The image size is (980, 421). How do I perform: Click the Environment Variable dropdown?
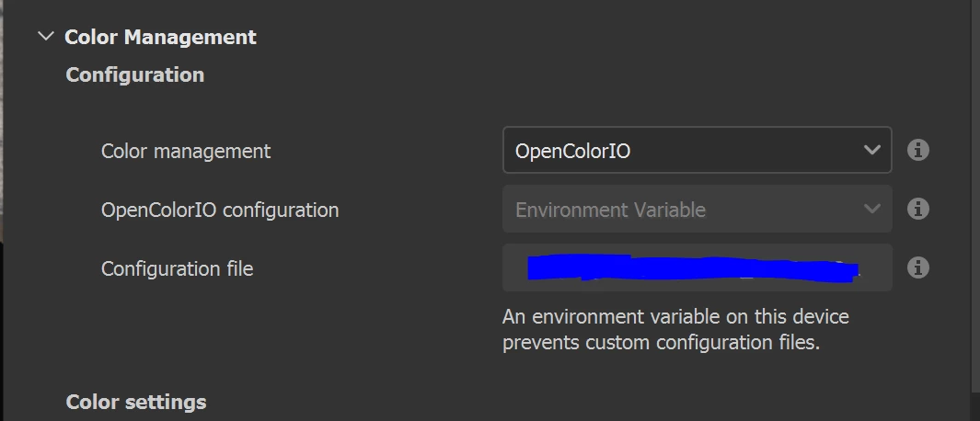click(697, 210)
